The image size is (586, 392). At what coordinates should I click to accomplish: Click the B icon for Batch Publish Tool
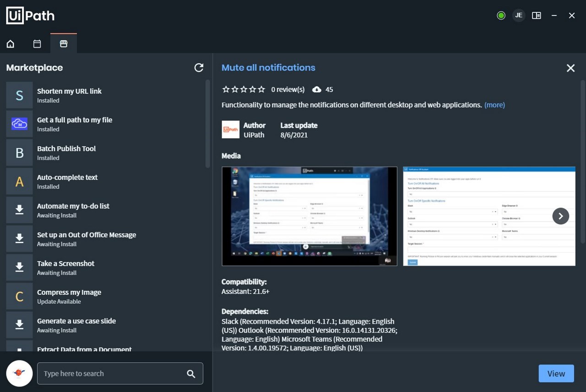(19, 152)
